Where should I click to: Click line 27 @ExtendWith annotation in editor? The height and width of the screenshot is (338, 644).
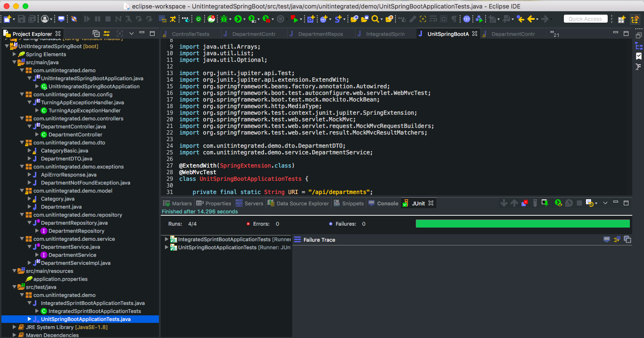237,166
